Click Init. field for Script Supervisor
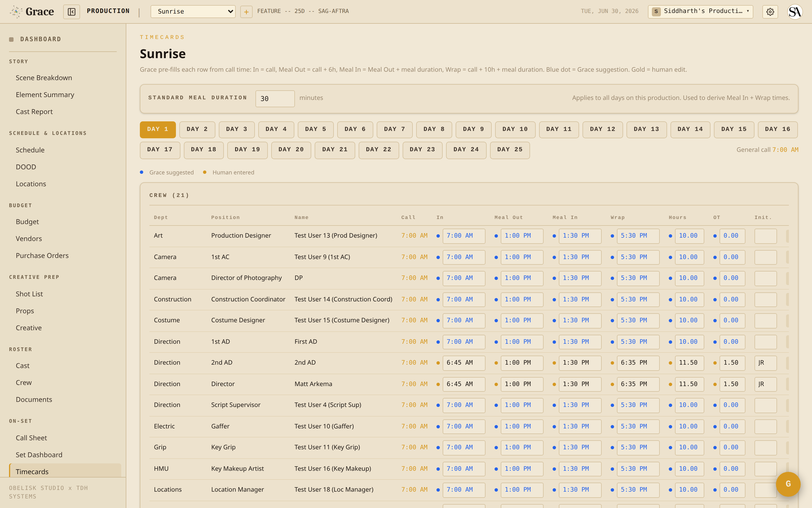 click(765, 405)
